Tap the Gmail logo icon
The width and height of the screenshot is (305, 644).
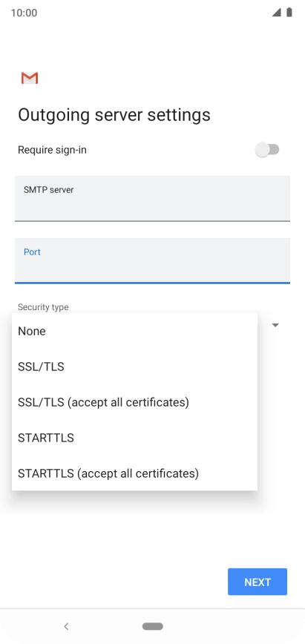[30, 78]
